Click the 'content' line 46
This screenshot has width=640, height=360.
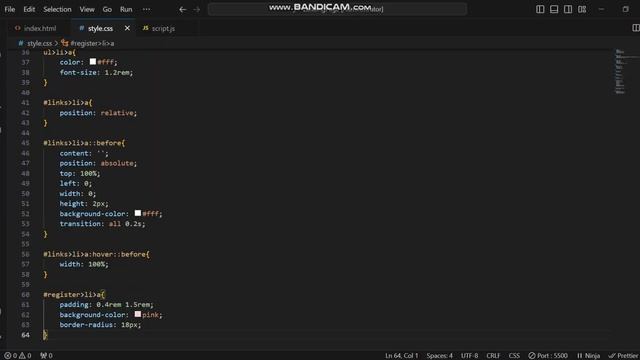[84, 153]
